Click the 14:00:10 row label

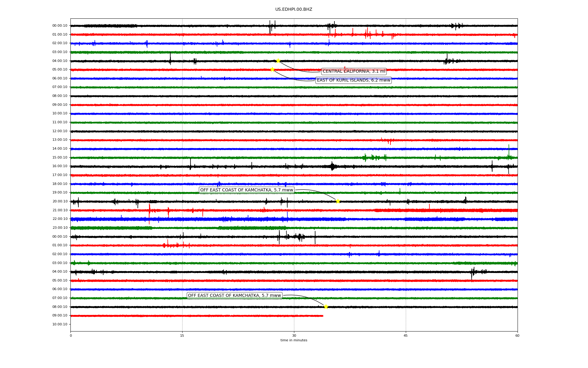pos(60,149)
